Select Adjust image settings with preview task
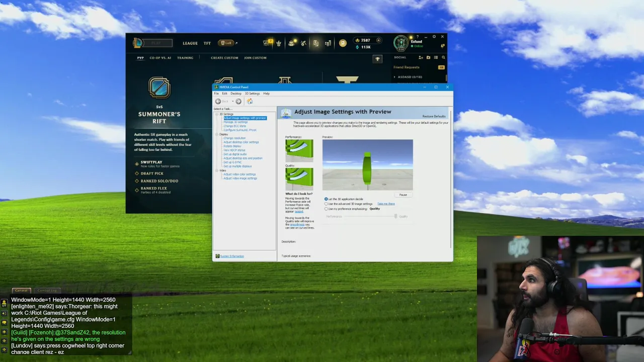The height and width of the screenshot is (362, 644). coord(245,118)
